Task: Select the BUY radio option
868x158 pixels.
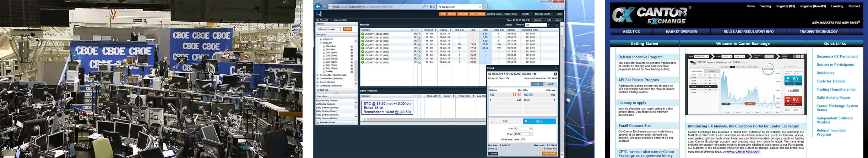Action: pos(526,122)
